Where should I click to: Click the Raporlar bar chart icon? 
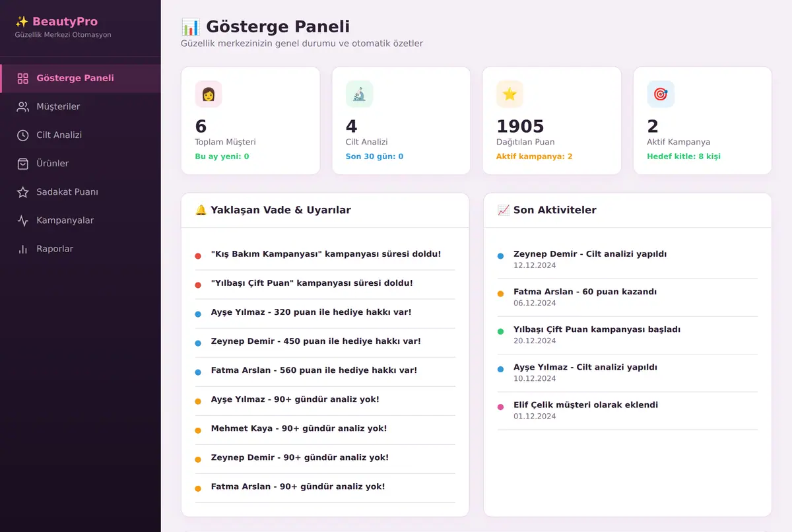23,249
